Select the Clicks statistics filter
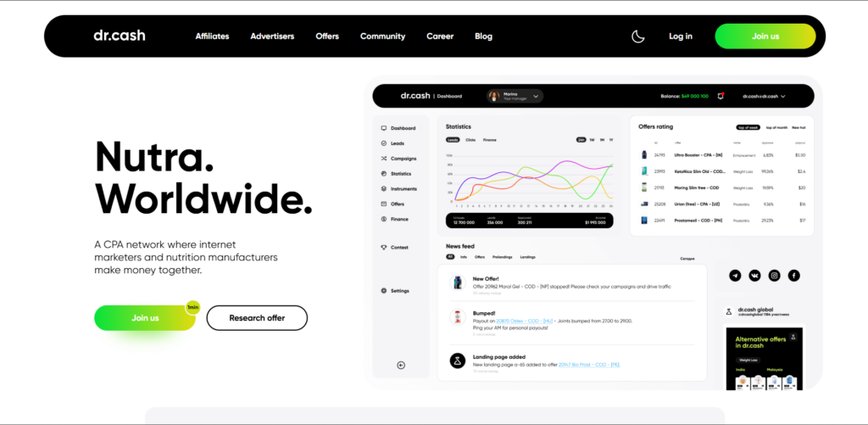868x425 pixels. click(x=470, y=140)
